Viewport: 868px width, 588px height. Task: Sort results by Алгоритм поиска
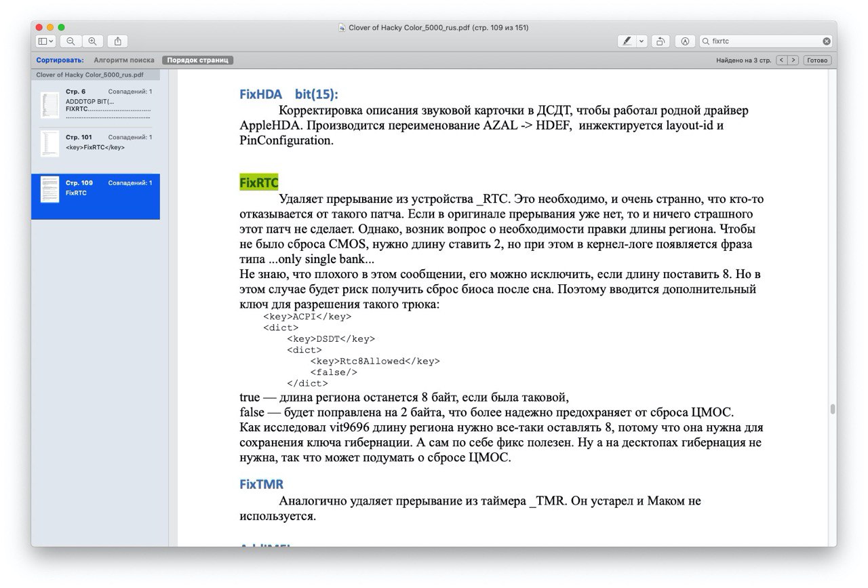pos(124,60)
